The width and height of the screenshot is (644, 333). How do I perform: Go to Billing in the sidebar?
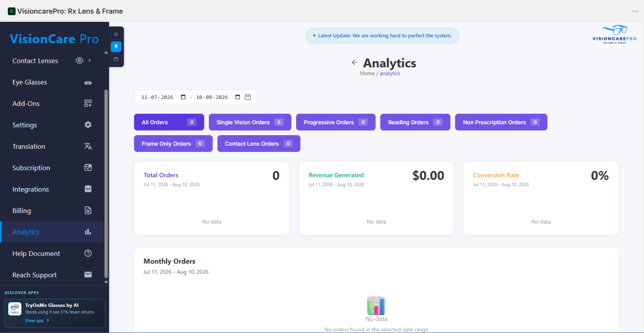(x=52, y=211)
